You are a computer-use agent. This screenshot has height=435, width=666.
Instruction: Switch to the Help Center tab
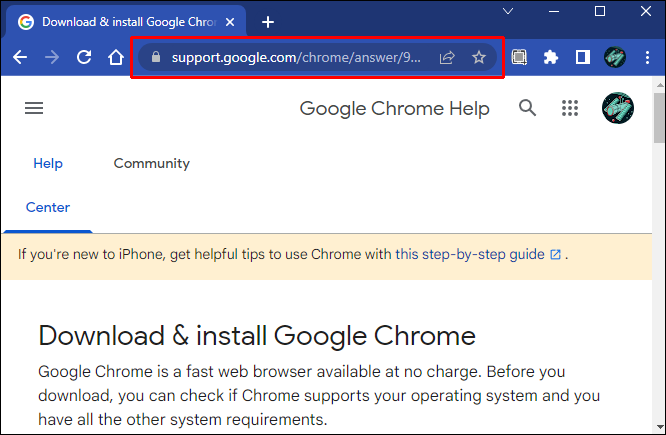point(48,185)
